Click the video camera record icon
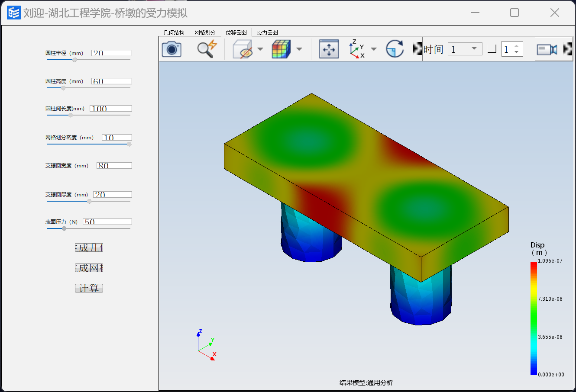Image resolution: width=576 pixels, height=392 pixels. point(547,49)
